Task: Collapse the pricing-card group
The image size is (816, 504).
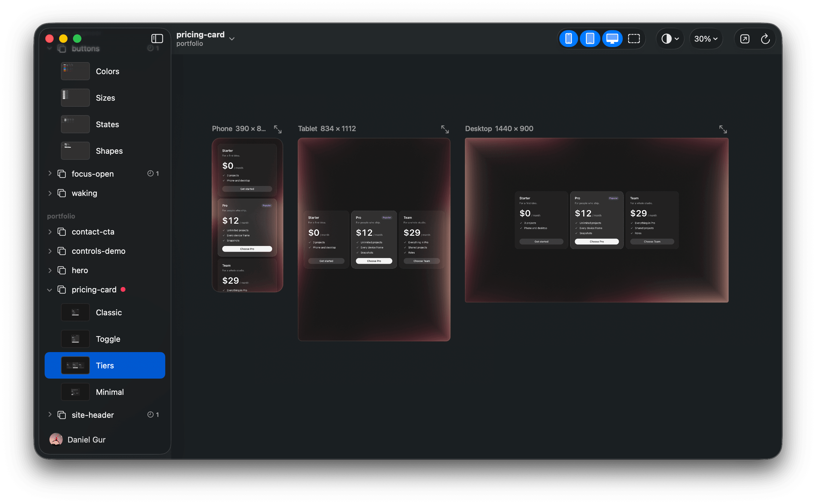Action: 50,290
